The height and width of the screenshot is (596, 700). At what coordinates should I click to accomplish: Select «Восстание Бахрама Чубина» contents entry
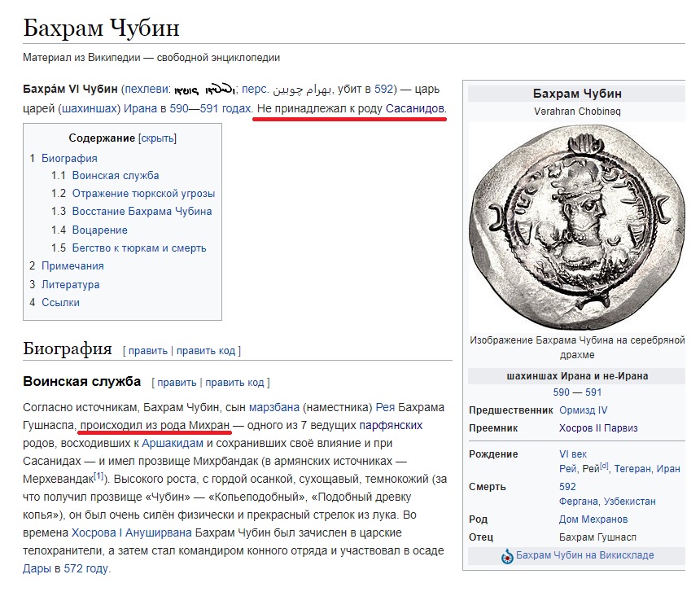point(142,212)
